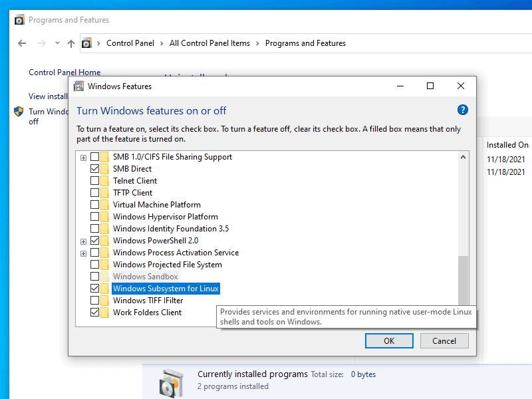Uncheck the Work Folders Client checkbox
The height and width of the screenshot is (399, 532).
tap(94, 313)
